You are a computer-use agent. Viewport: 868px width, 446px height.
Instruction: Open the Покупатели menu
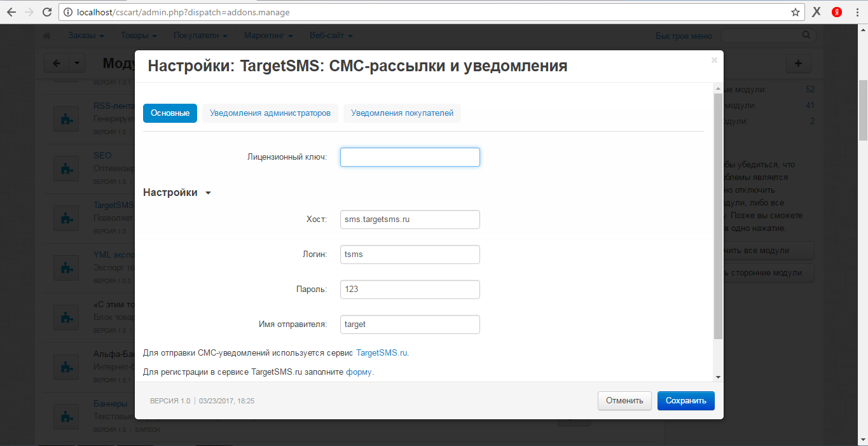coord(200,36)
